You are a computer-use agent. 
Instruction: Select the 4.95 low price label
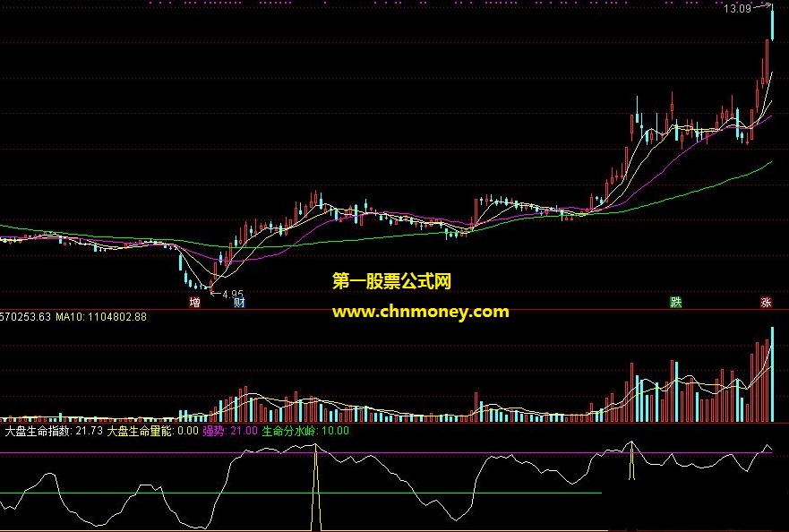[233, 294]
